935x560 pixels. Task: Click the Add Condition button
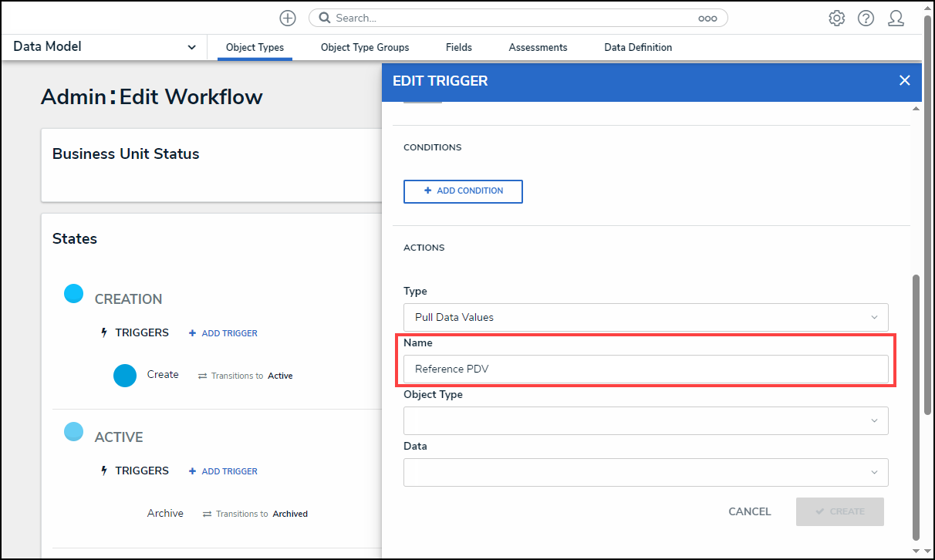click(463, 191)
